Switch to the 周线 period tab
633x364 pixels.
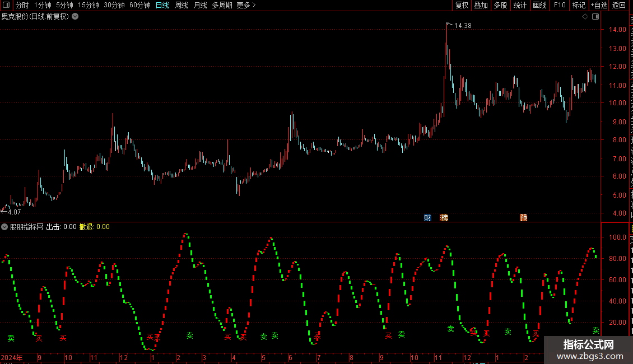181,5
